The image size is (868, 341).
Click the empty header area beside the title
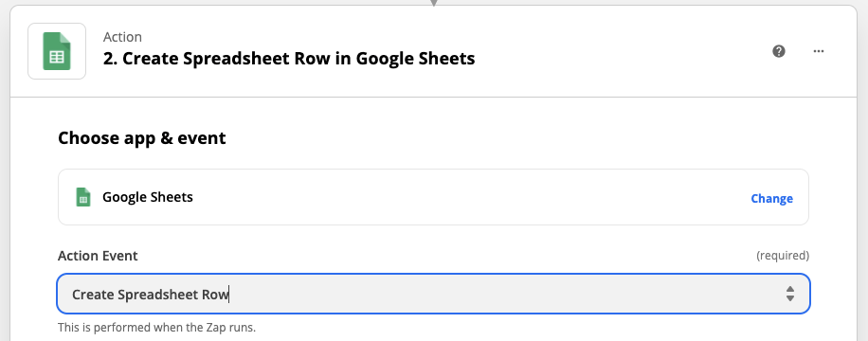620,51
